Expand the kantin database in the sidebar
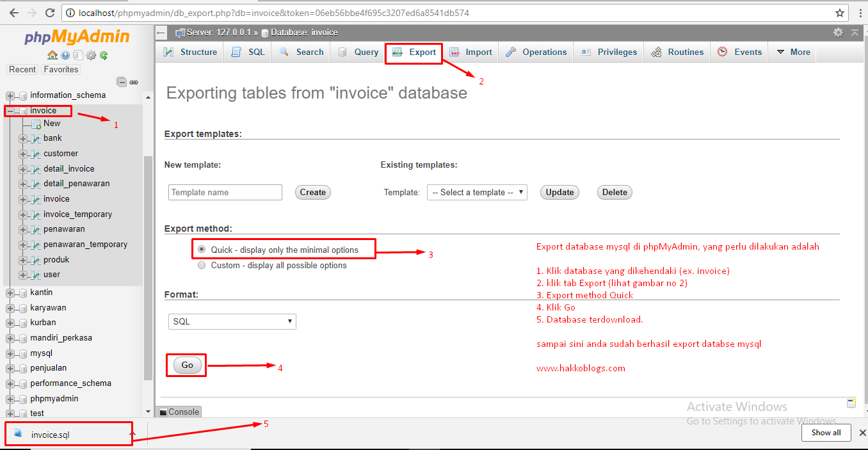Screen dimensions: 868x450 pos(10,292)
